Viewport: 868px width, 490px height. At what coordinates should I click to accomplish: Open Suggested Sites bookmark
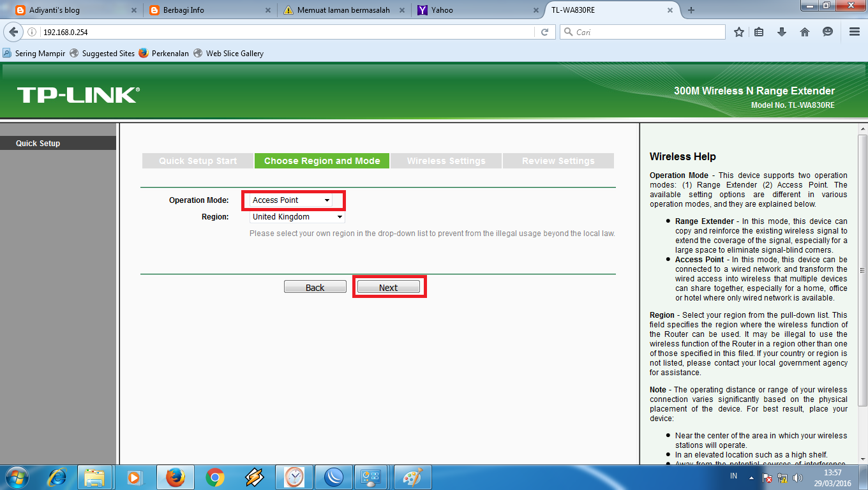[x=102, y=54]
